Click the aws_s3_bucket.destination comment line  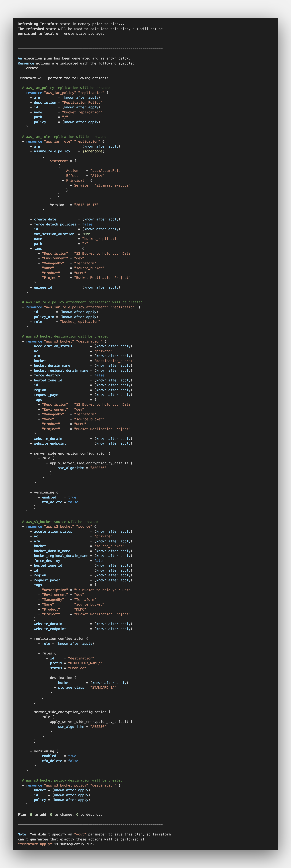[65, 336]
